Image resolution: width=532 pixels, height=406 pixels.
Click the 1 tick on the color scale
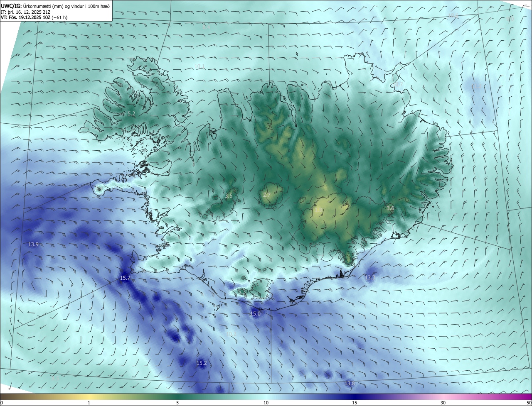click(x=89, y=403)
